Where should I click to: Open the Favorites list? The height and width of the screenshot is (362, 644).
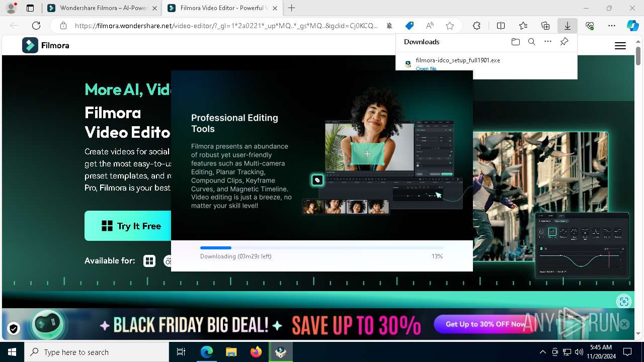[x=523, y=26]
